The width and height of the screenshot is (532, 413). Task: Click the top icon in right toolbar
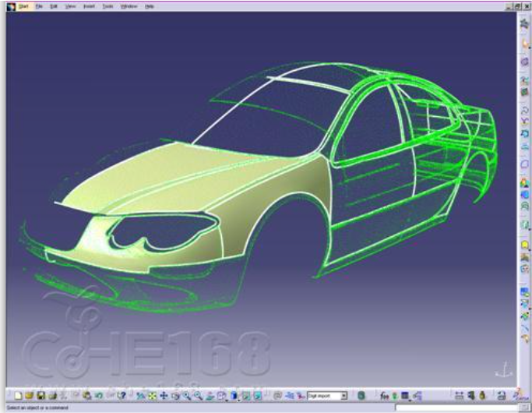[x=524, y=23]
